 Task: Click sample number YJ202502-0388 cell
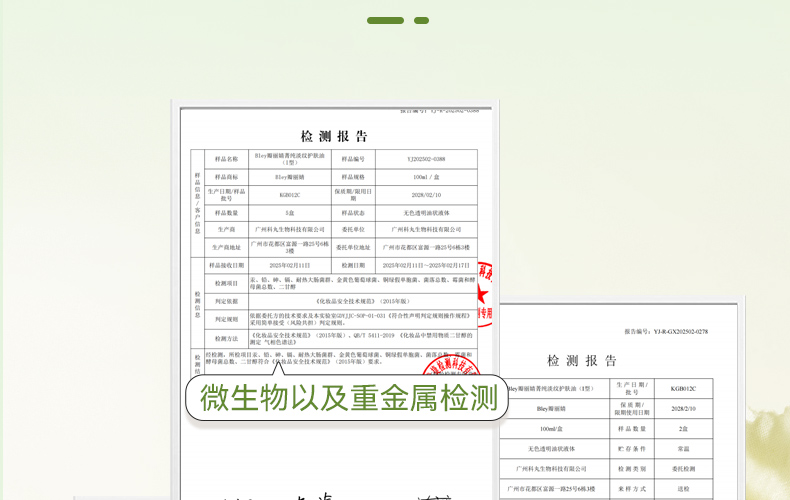[x=426, y=159]
